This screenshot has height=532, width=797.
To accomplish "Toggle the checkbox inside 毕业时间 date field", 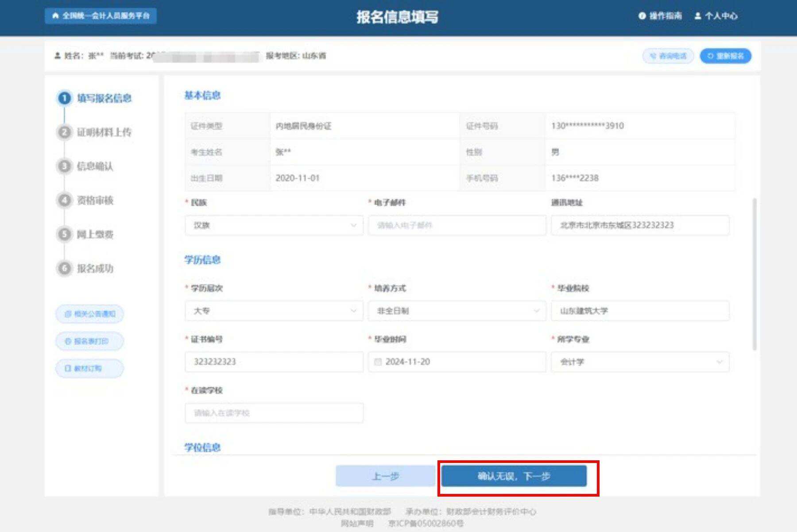I will 379,362.
